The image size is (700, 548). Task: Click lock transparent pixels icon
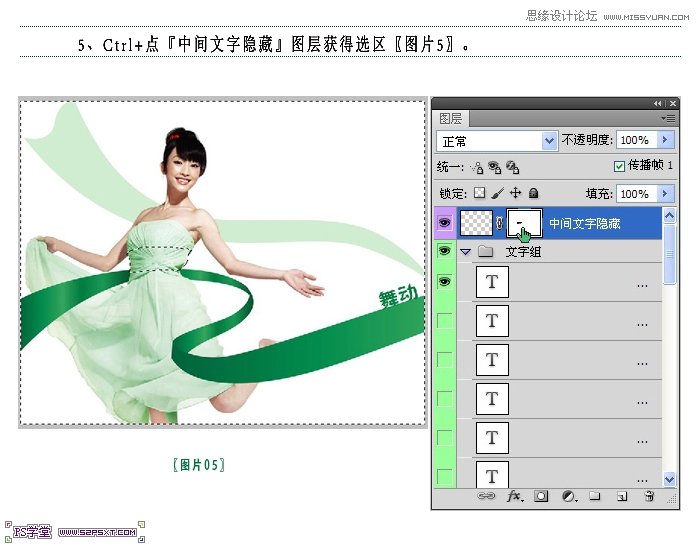tap(479, 193)
